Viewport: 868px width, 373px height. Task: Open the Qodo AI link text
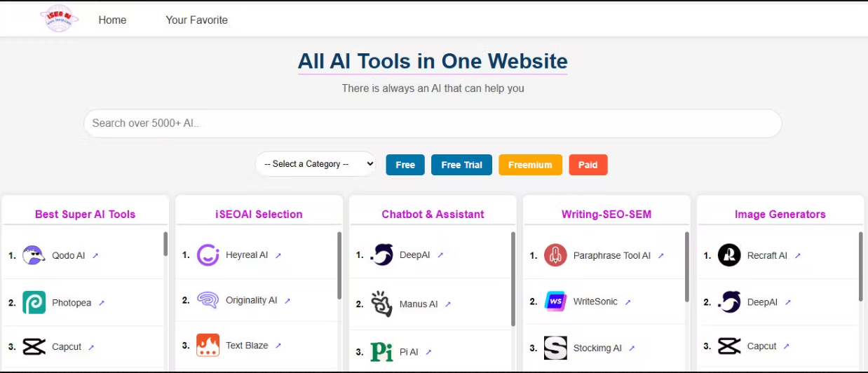(68, 255)
